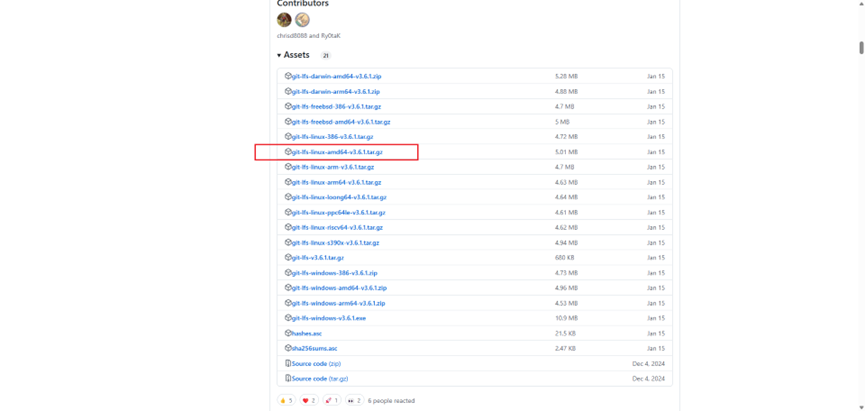Download git-lfs-linux-amd64-v3.6.1.tar.gz

(337, 152)
